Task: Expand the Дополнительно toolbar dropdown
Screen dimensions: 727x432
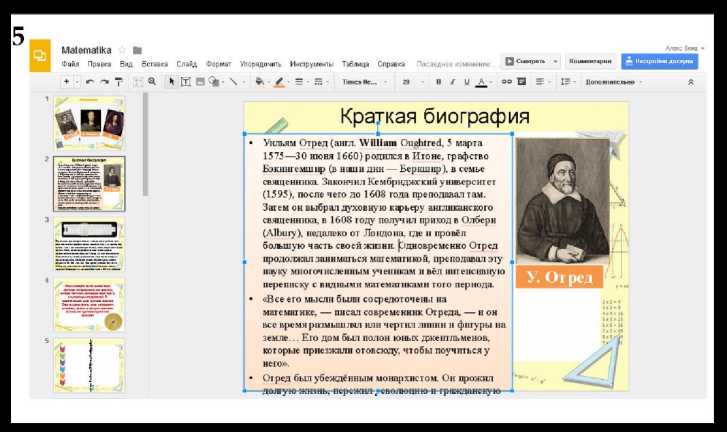Action: (612, 82)
